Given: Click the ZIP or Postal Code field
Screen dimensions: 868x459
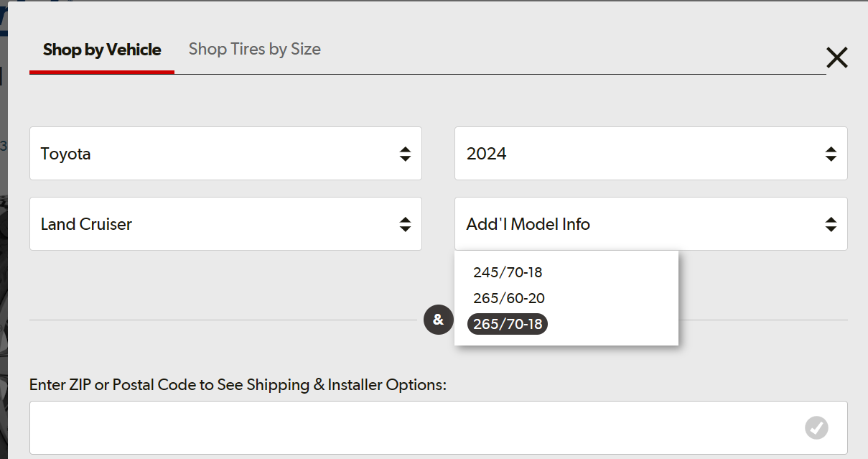Looking at the screenshot, I should (438, 428).
